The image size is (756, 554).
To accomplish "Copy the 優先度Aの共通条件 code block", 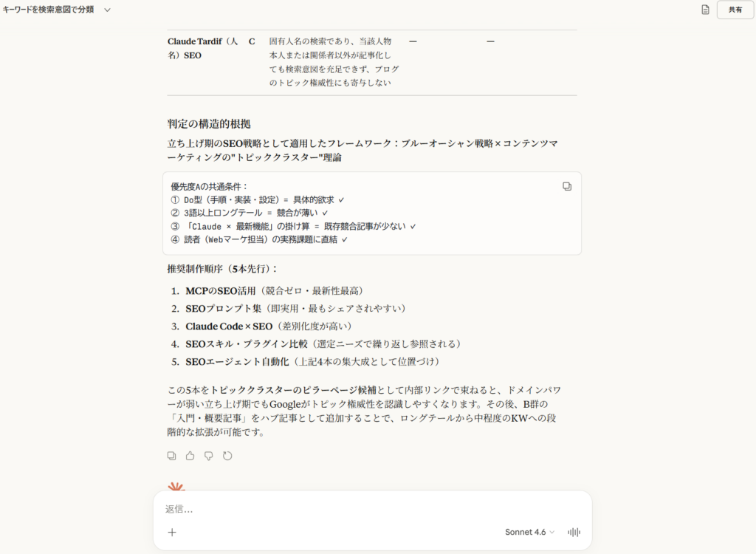I will pos(566,186).
